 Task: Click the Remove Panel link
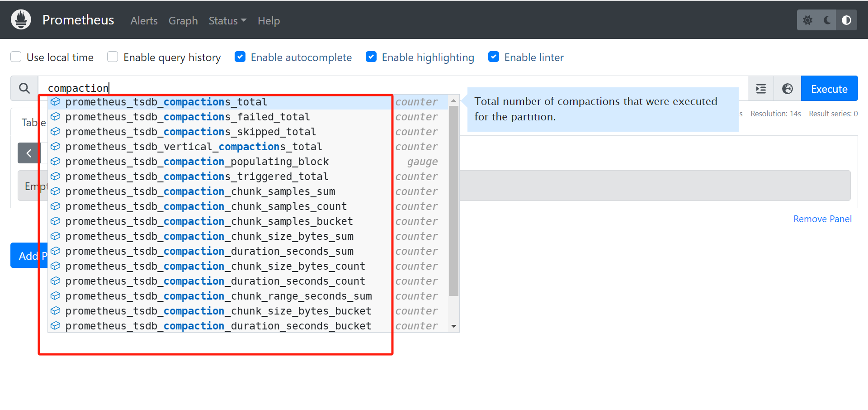822,219
